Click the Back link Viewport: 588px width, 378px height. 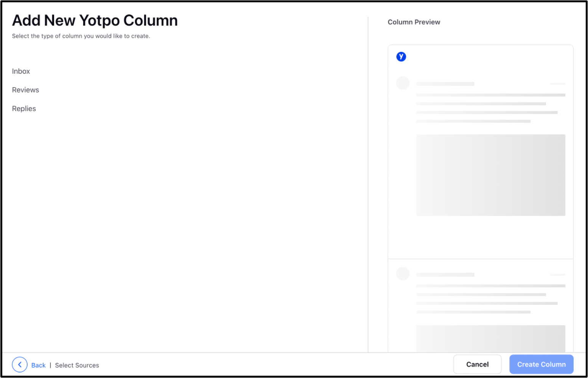[38, 365]
